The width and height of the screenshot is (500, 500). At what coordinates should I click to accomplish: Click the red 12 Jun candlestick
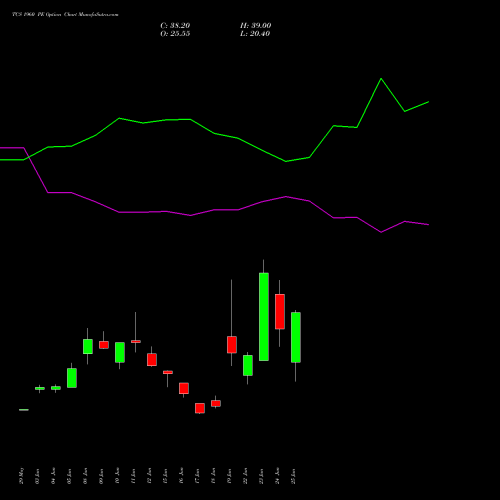152,360
